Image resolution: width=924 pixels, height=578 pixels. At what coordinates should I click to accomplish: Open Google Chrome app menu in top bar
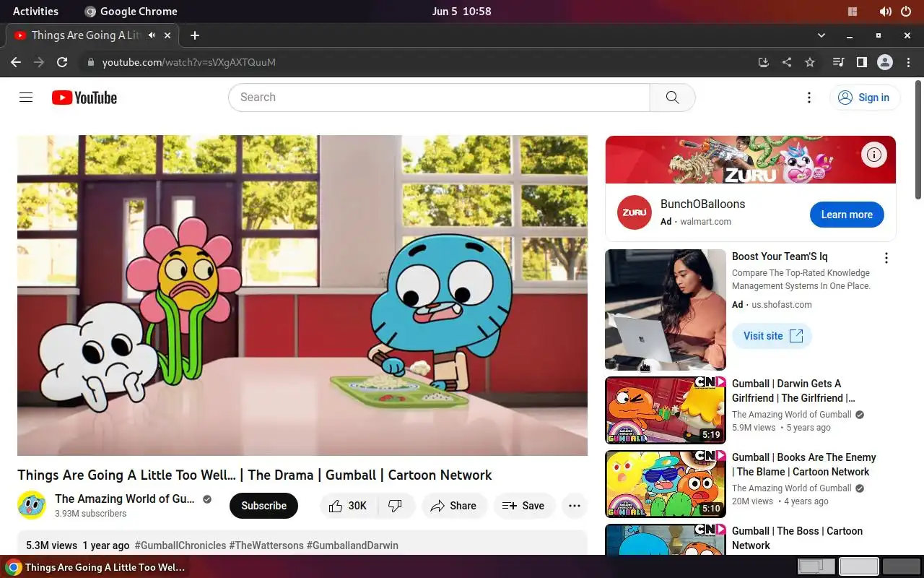pyautogui.click(x=131, y=12)
